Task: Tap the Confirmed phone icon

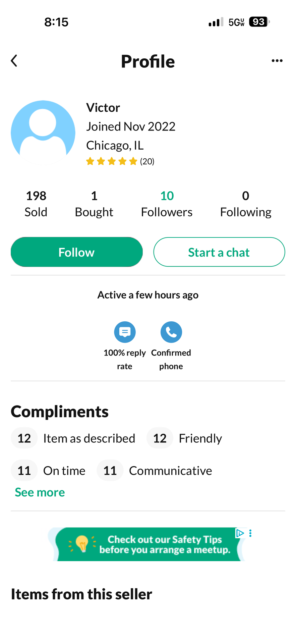Action: (x=171, y=332)
